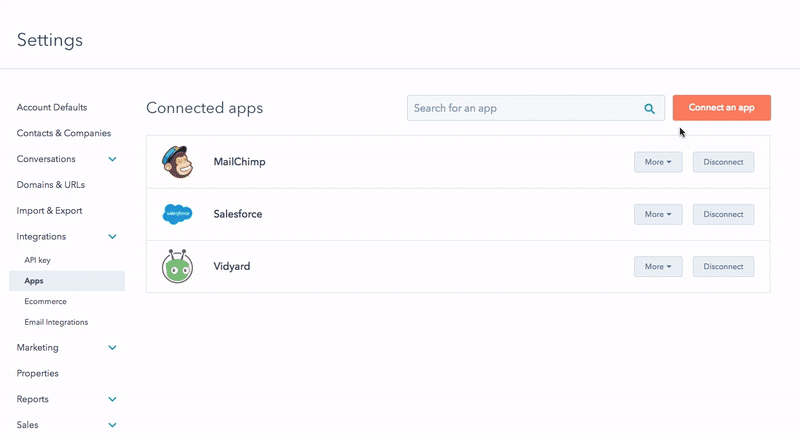
Task: Select Reports in the sidebar
Action: [x=32, y=399]
